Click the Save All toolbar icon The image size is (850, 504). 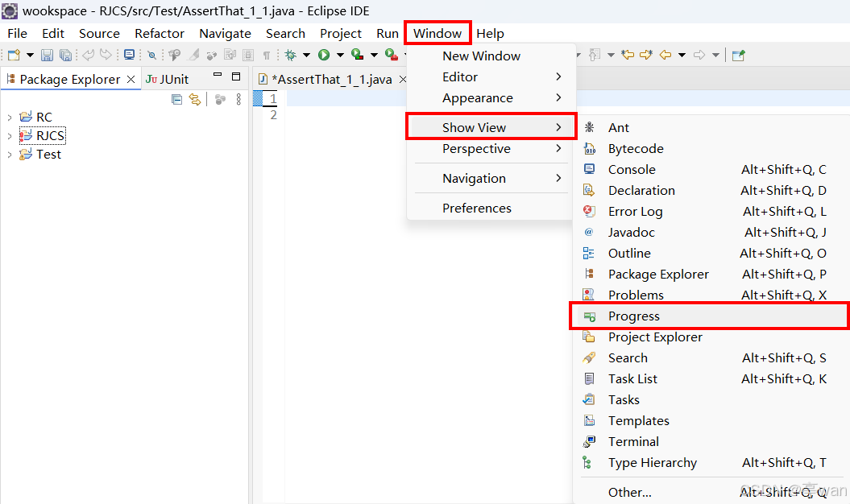(x=65, y=55)
